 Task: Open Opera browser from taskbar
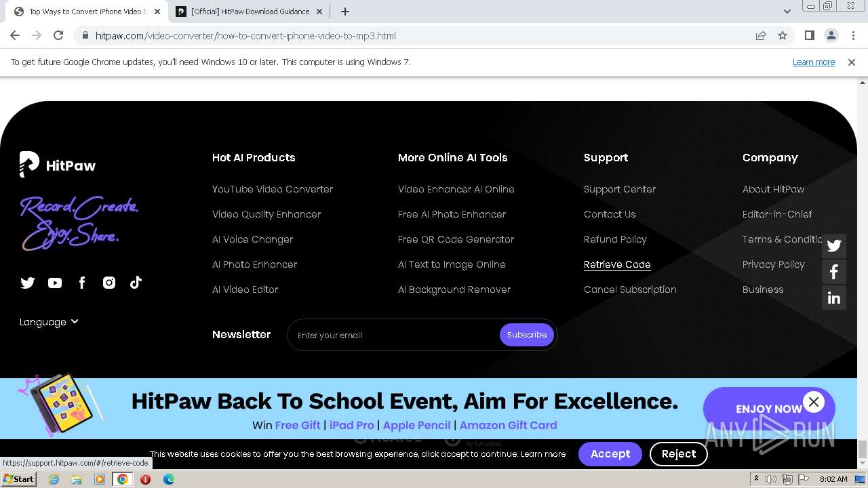145,479
